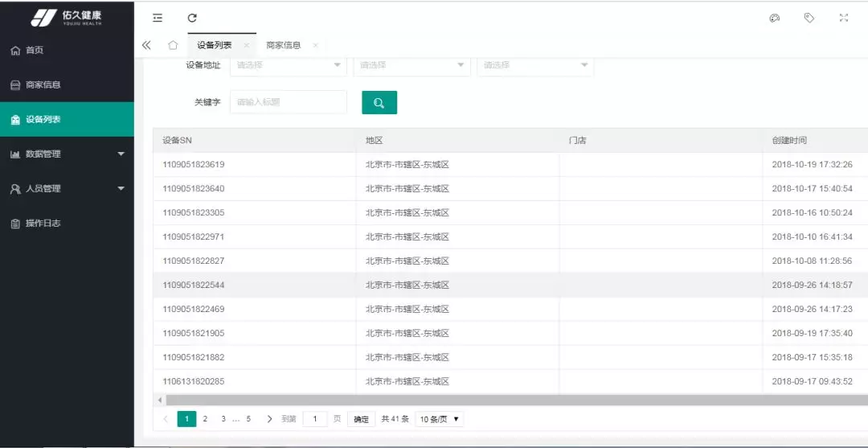Click the 设备SN column header
868x448 pixels.
(x=255, y=141)
